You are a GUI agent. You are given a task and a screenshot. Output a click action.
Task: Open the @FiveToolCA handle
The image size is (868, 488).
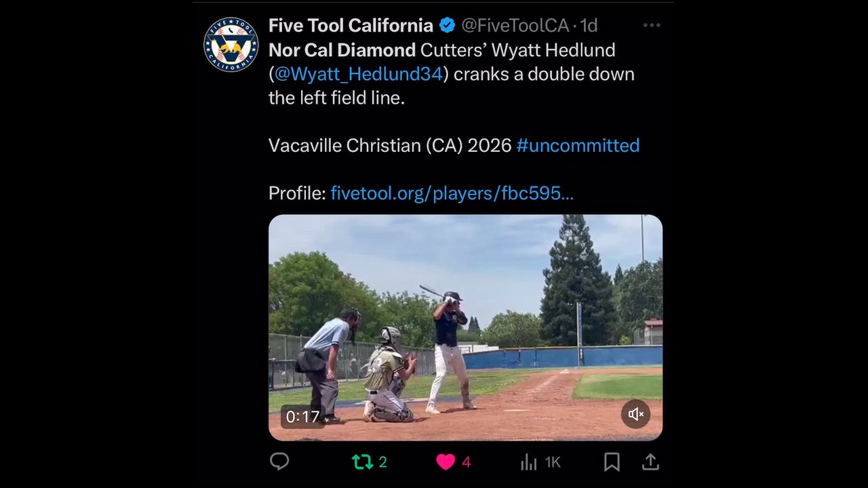pos(515,26)
